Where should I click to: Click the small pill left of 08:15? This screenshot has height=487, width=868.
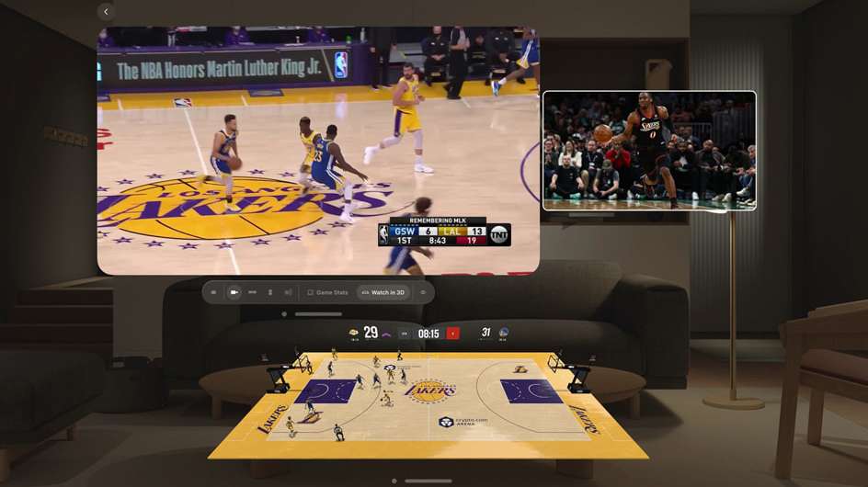point(405,334)
